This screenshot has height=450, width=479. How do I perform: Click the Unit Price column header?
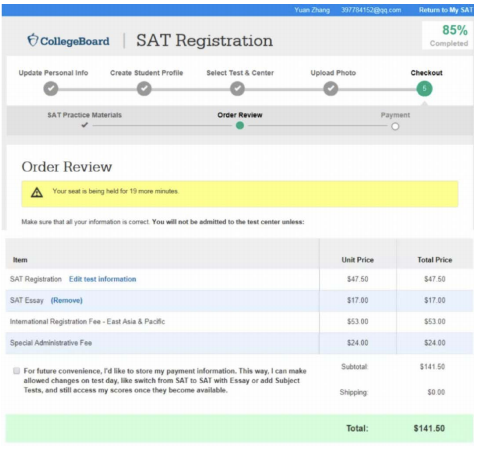[x=357, y=260]
